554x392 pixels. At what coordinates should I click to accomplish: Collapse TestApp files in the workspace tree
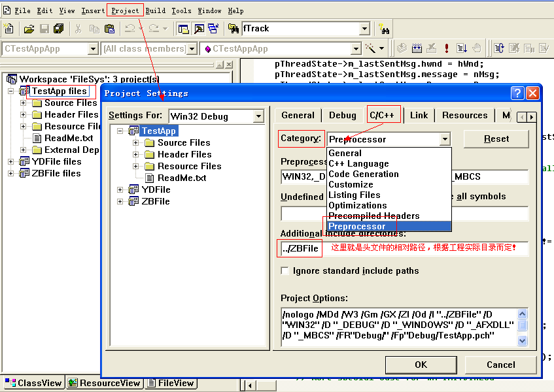(10, 91)
